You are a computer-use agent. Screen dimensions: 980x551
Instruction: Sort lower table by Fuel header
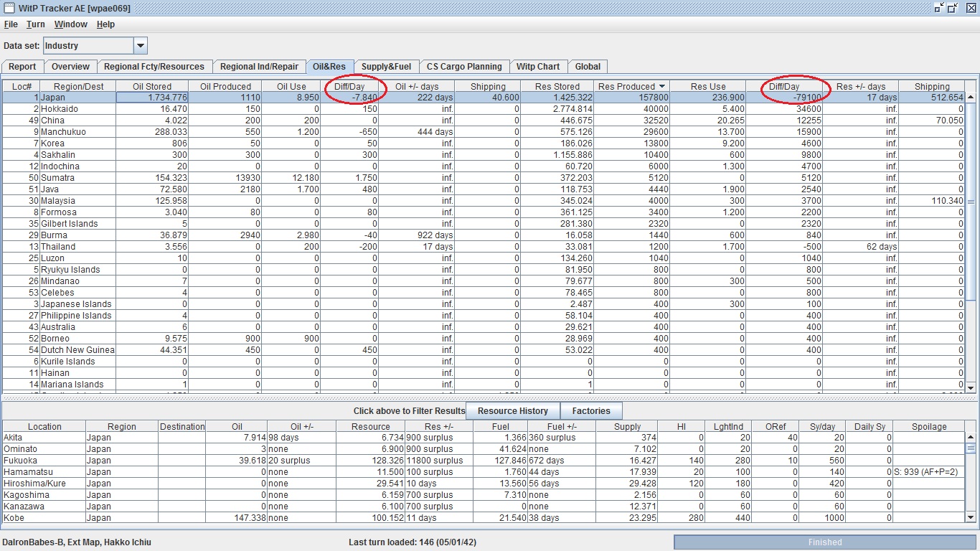tap(501, 427)
